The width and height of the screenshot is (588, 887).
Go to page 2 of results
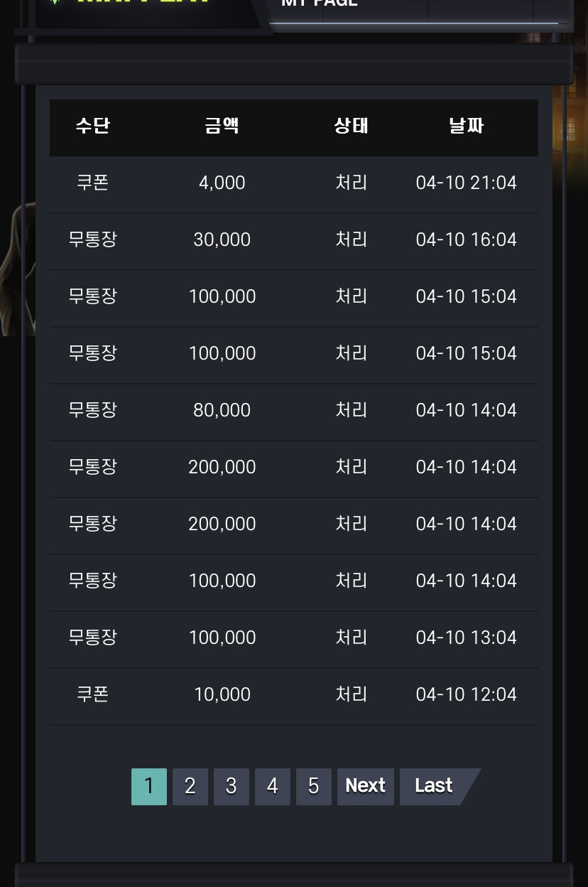click(x=190, y=786)
